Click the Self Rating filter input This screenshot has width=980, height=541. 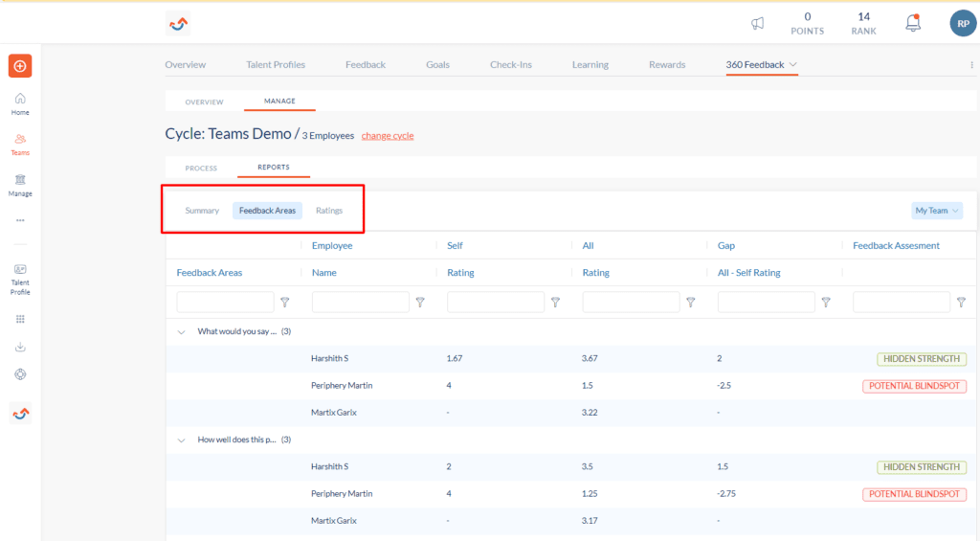496,302
